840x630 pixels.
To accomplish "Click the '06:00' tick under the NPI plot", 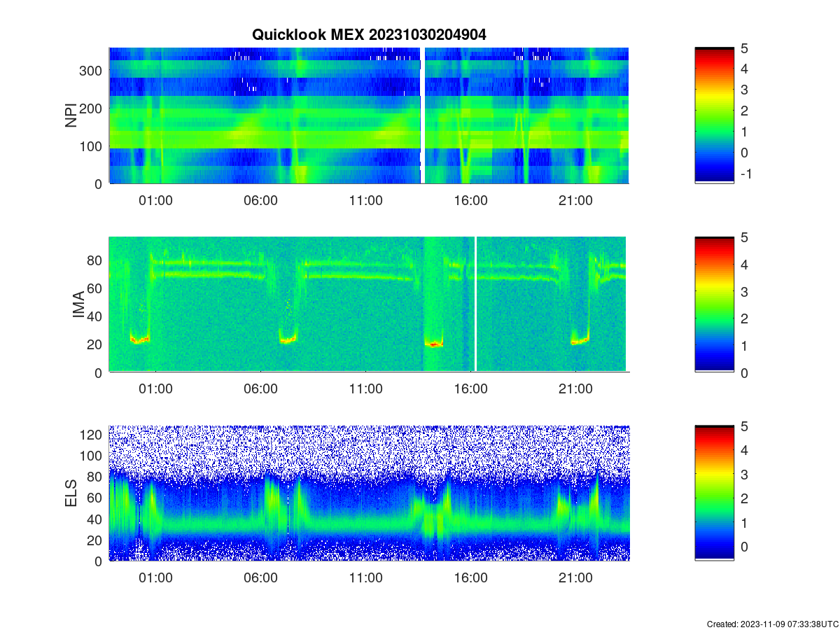I will 260,201.
